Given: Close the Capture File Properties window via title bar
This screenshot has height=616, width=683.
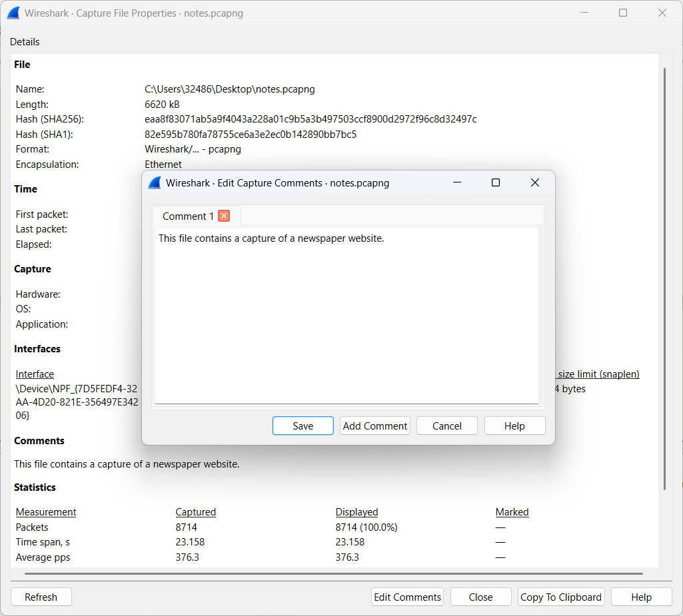Looking at the screenshot, I should point(662,13).
